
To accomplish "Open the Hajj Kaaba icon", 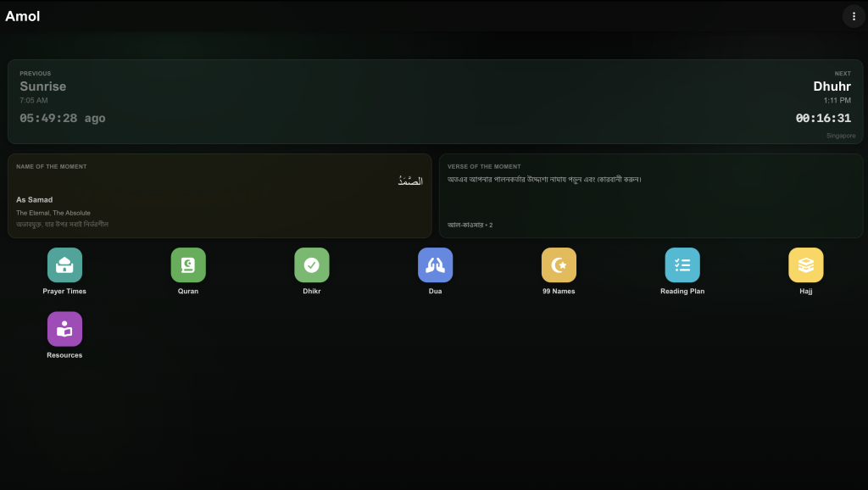I will coord(805,265).
